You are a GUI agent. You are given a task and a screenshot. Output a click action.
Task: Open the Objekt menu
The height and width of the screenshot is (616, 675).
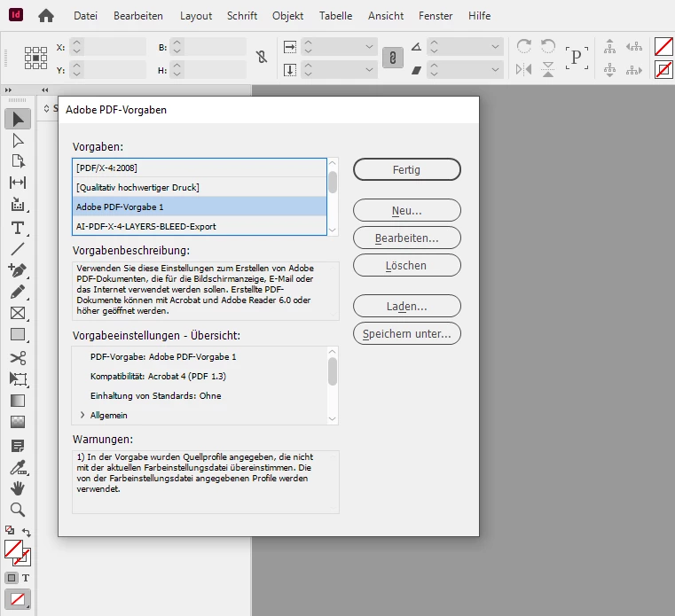287,16
